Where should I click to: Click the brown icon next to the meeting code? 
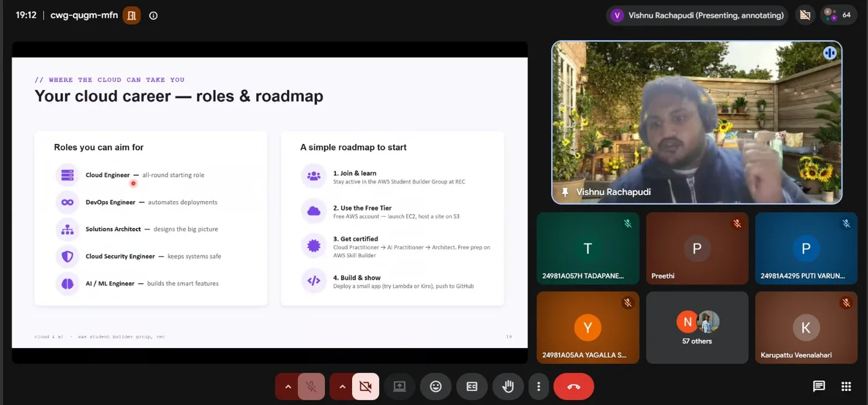tap(131, 16)
